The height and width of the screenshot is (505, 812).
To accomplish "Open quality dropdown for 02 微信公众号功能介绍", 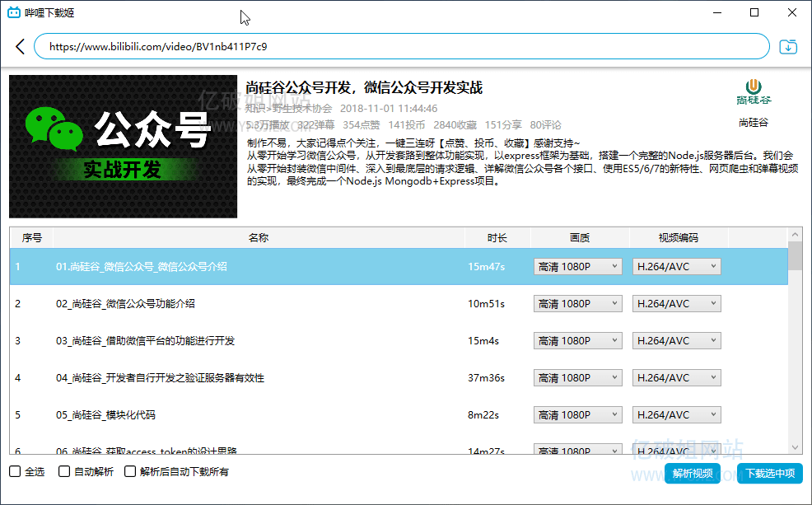I will [578, 303].
